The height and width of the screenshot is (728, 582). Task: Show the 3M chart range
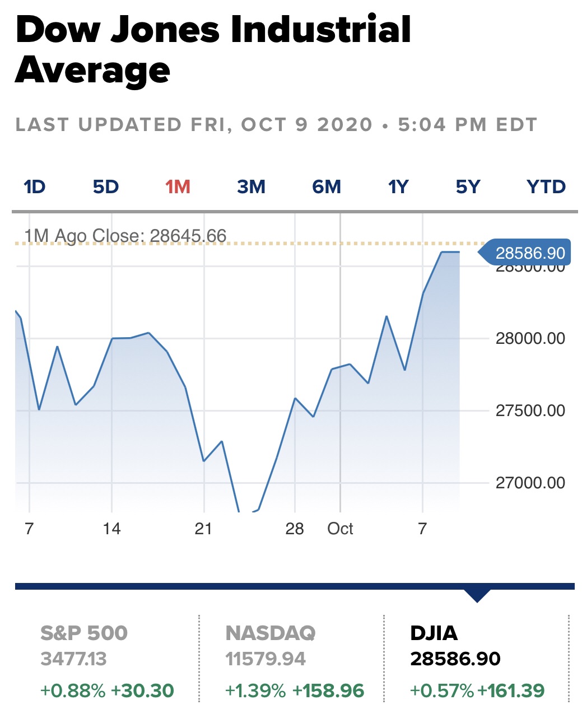(x=251, y=186)
